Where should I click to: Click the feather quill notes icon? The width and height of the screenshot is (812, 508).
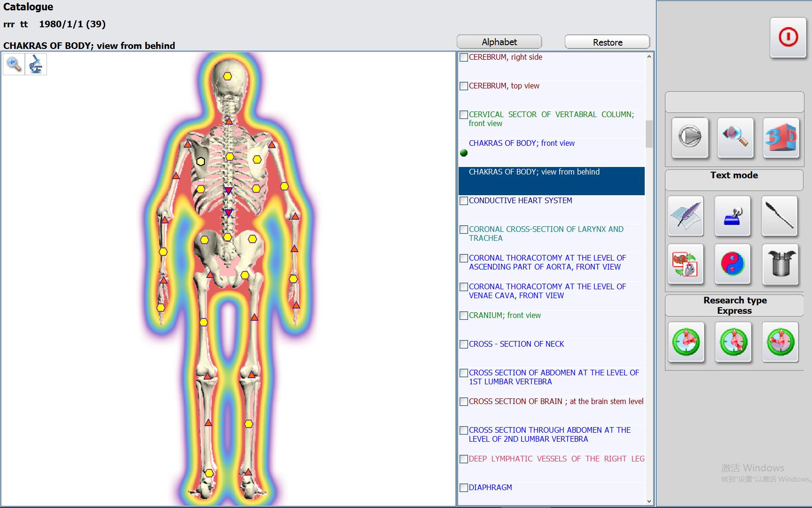pyautogui.click(x=686, y=216)
